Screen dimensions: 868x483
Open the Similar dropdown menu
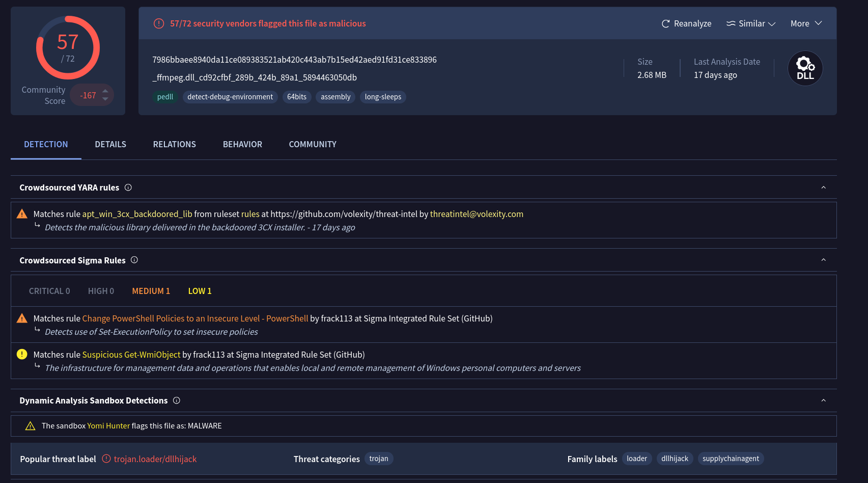pos(751,24)
